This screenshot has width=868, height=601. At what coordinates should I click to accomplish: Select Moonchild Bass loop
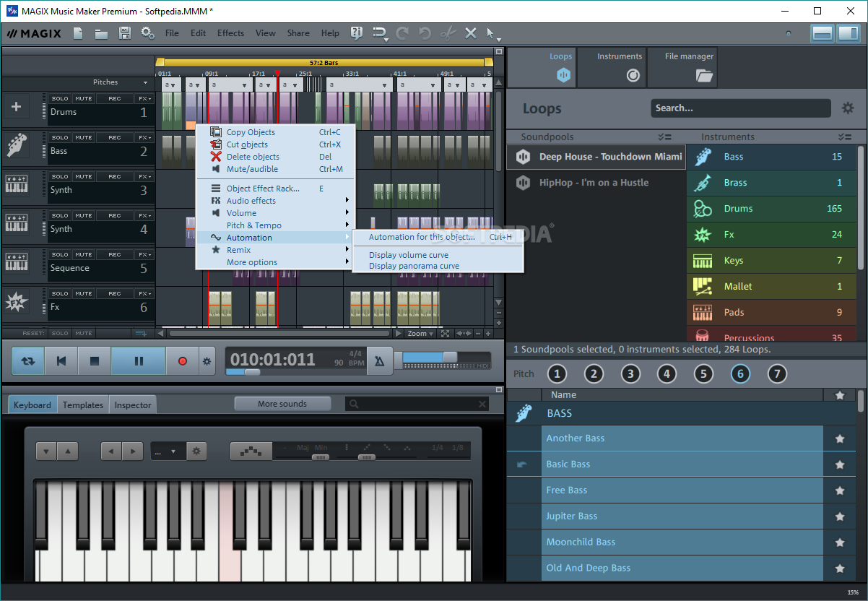click(x=682, y=542)
